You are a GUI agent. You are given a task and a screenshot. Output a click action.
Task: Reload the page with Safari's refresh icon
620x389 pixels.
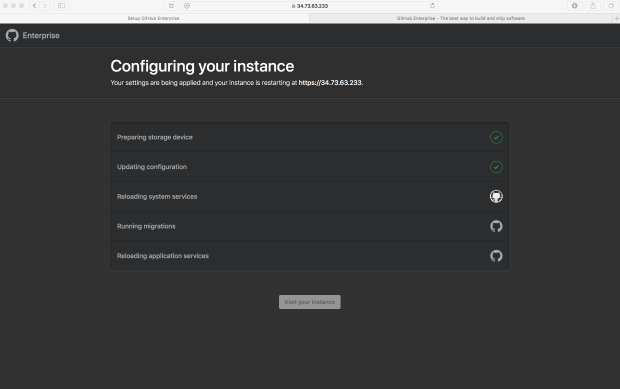pos(432,6)
